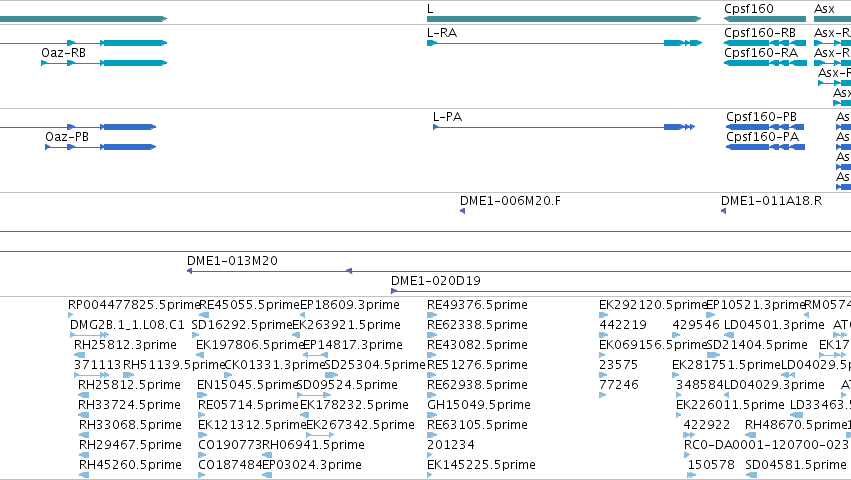Click the Oaz-RB transcript feature
Screen dimensions: 851x480
(104, 63)
